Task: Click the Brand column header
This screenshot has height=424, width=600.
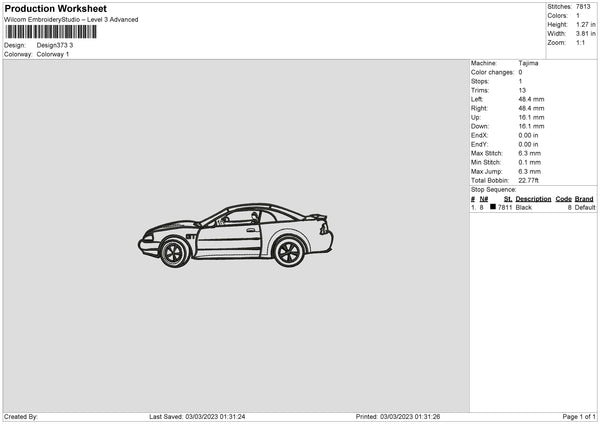Action: coord(584,198)
